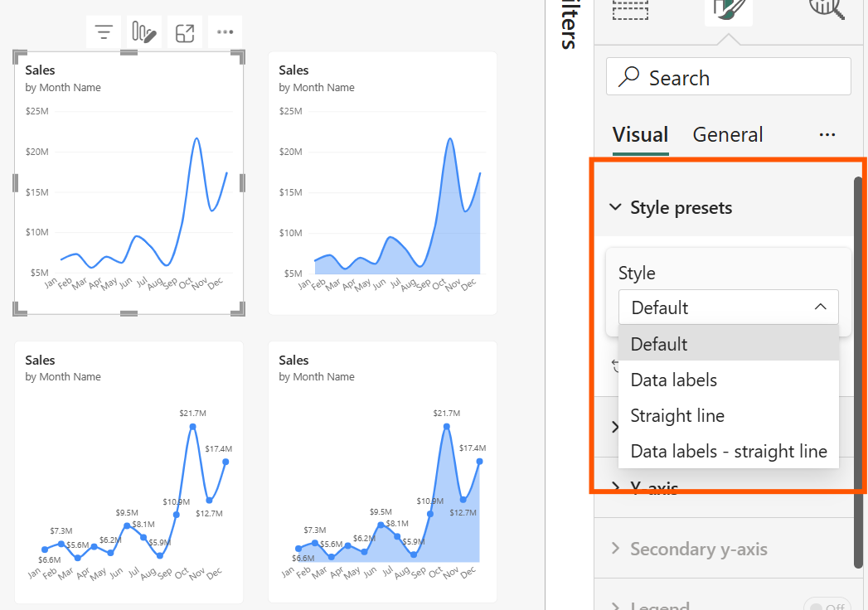Switch to the Visual tab
868x610 pixels.
(641, 134)
